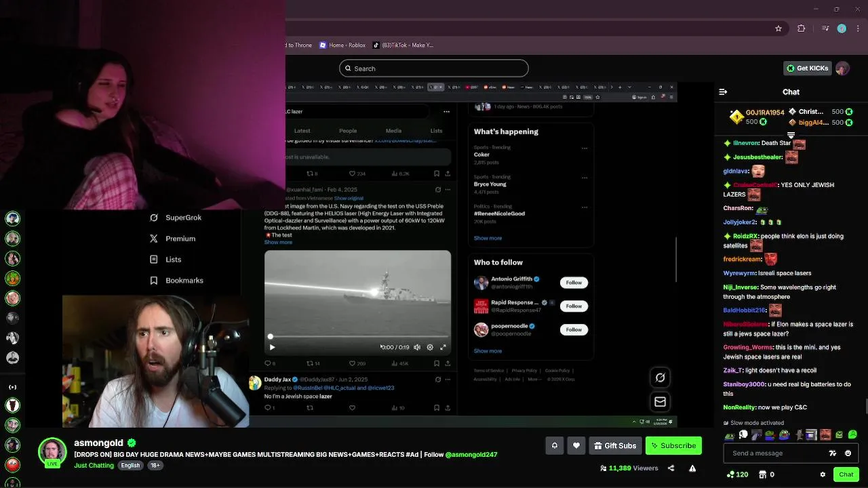Click the Grok icon on xuanhai_fami post
Screen dimensions: 868x488
[x=437, y=190]
